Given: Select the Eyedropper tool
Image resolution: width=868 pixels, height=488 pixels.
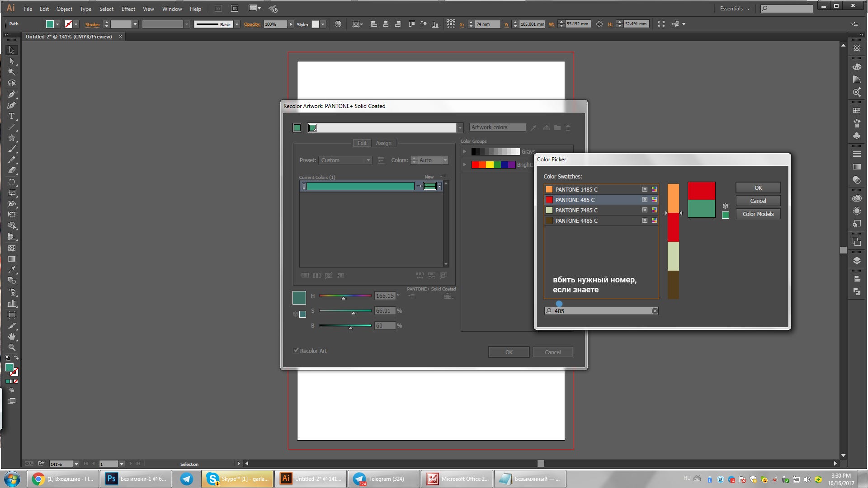Looking at the screenshot, I should pyautogui.click(x=12, y=270).
